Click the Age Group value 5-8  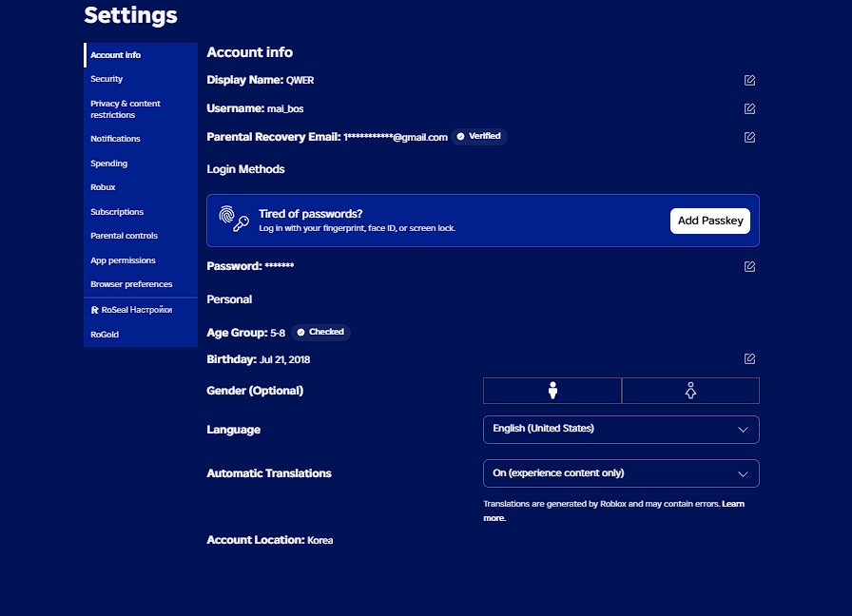tap(278, 333)
